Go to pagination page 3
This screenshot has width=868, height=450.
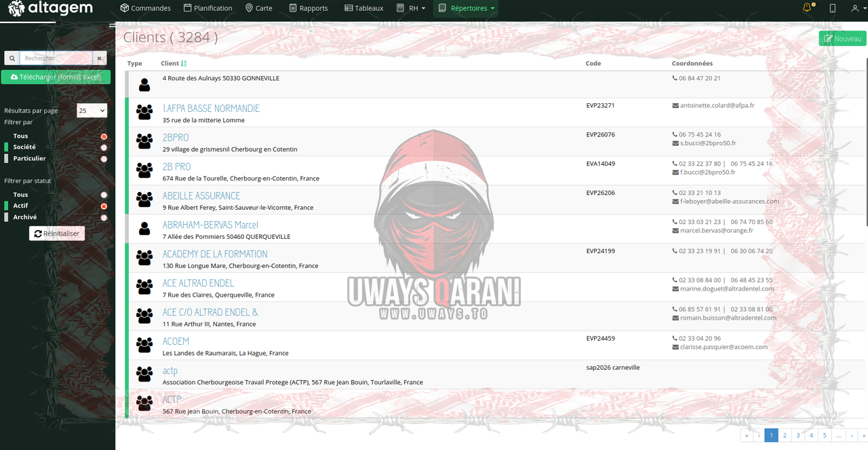(x=798, y=435)
